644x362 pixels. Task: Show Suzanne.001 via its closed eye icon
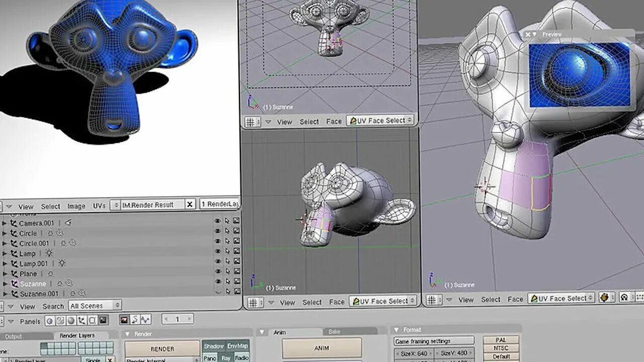coord(218,291)
